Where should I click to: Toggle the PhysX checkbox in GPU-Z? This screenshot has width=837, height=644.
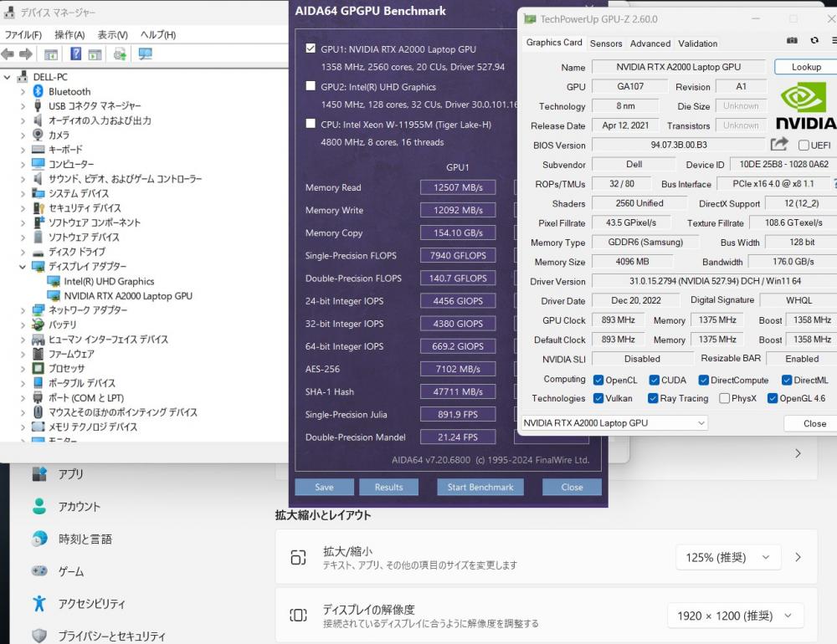pyautogui.click(x=724, y=398)
